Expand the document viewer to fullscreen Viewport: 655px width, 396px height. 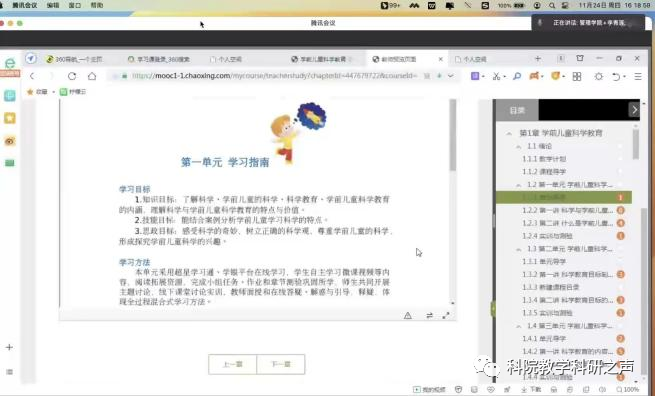(446, 316)
